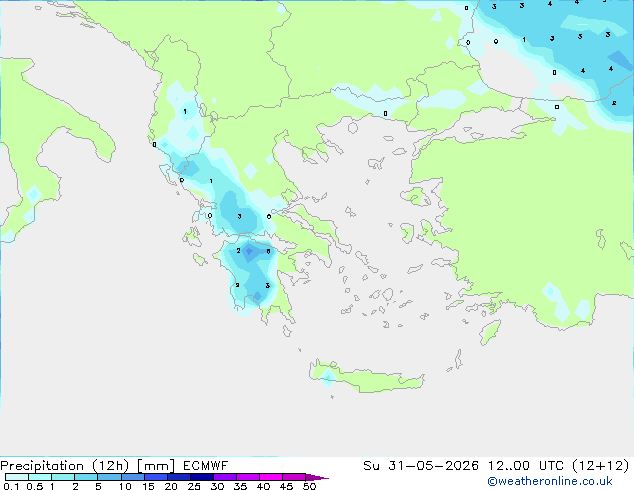634x490 pixels.
Task: Click the 15–20 mm legend swatch
Action: click(x=156, y=477)
